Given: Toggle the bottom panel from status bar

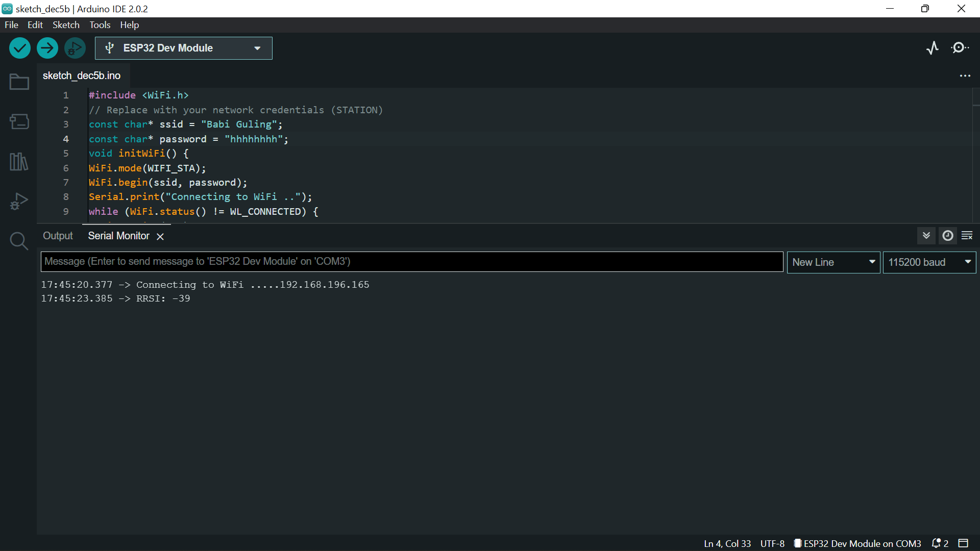Looking at the screenshot, I should point(963,543).
